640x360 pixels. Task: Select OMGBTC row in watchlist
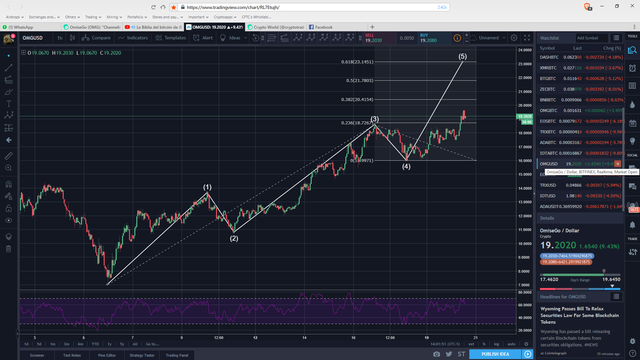(x=581, y=111)
